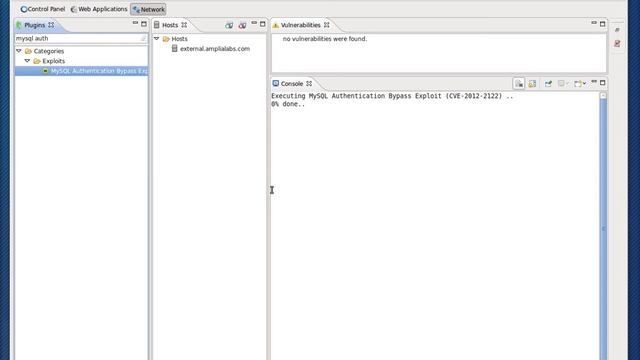Collapse the Hosts tree node
The width and height of the screenshot is (640, 360).
pyautogui.click(x=156, y=38)
